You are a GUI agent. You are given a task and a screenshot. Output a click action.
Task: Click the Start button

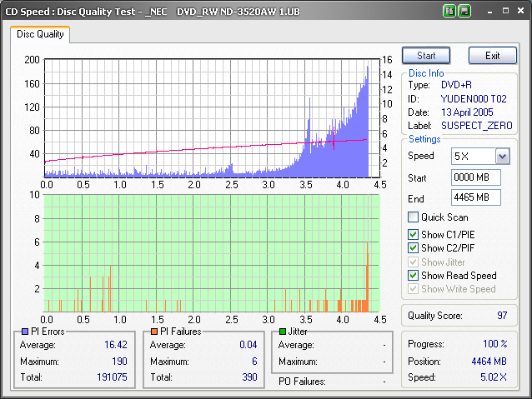pos(426,56)
